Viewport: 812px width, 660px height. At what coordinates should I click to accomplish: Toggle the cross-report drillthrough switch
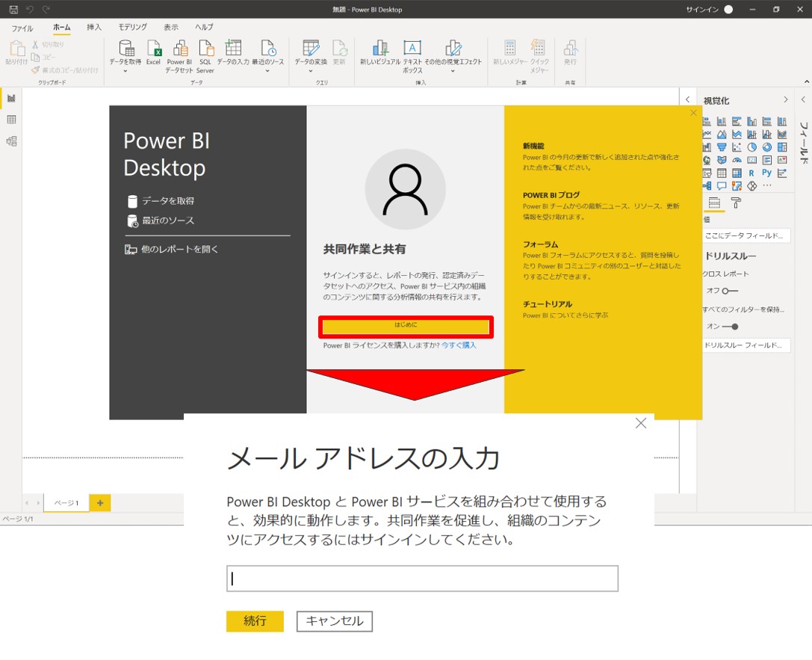pos(730,291)
